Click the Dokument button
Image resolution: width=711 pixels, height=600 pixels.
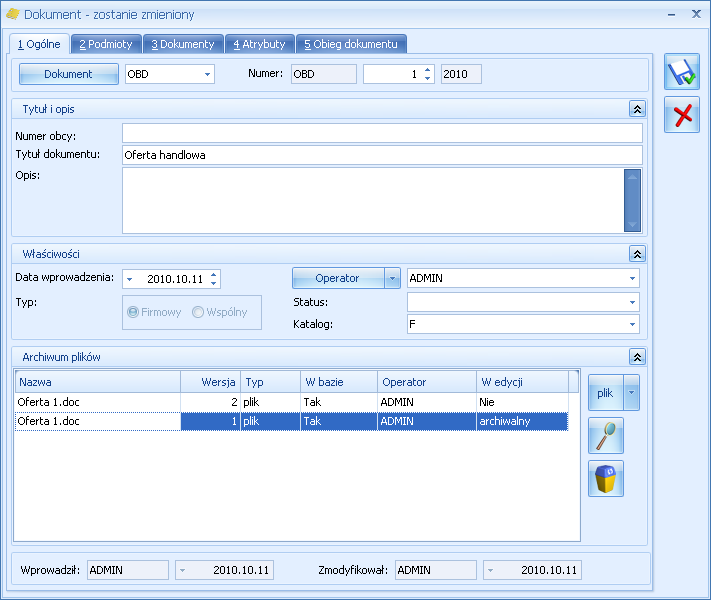pos(68,74)
